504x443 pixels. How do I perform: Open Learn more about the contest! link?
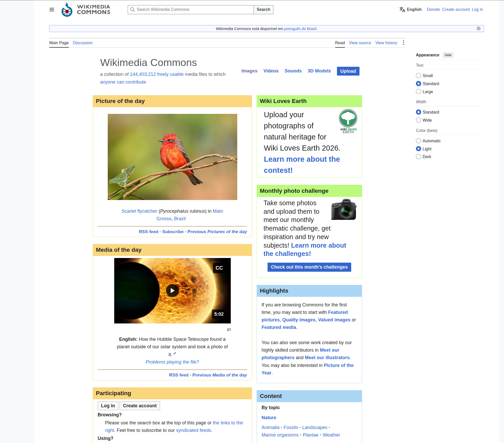coord(302,165)
